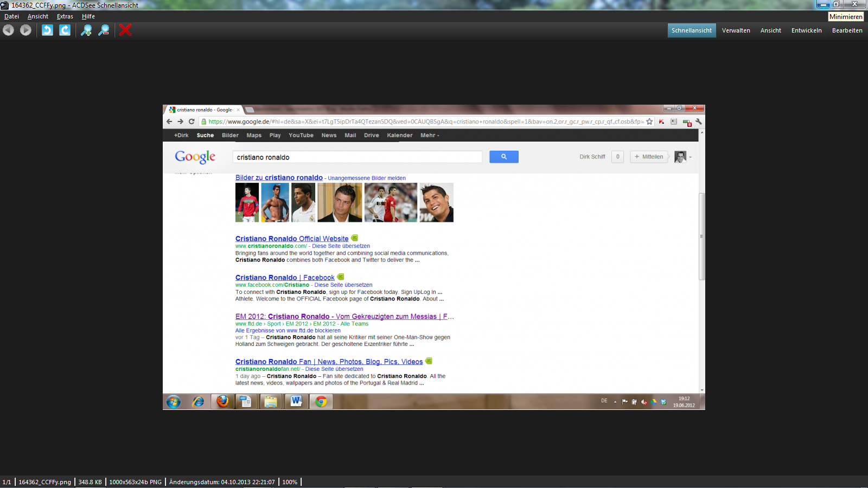868x488 pixels.
Task: Open the Ansicht menu in the menu bar
Action: point(38,16)
